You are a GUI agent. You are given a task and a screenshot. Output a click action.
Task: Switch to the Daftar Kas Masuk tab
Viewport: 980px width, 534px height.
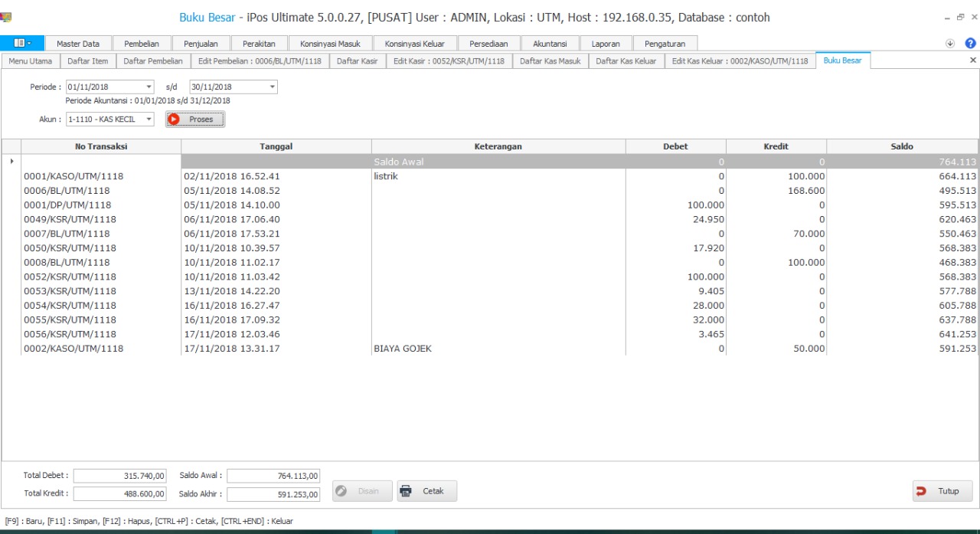[x=550, y=61]
